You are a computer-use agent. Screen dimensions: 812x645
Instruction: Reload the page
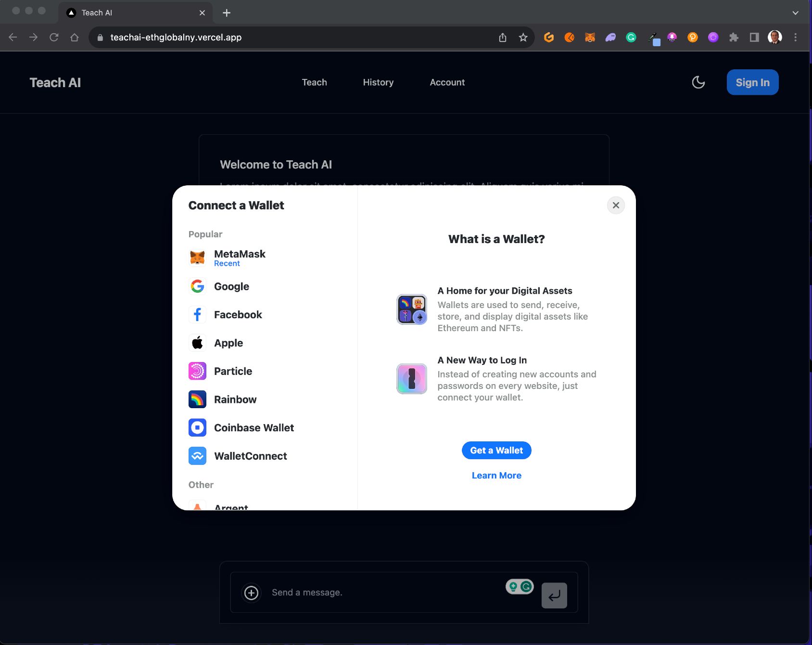54,38
